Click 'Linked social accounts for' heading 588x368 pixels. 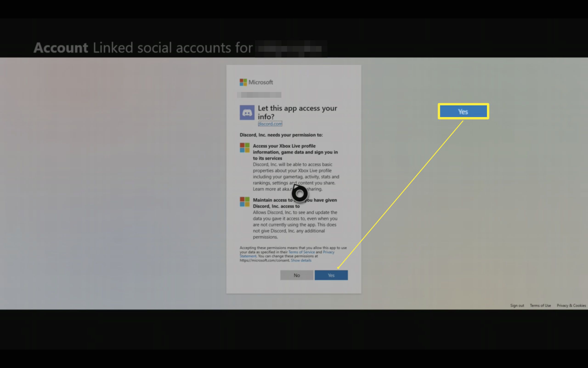(173, 47)
